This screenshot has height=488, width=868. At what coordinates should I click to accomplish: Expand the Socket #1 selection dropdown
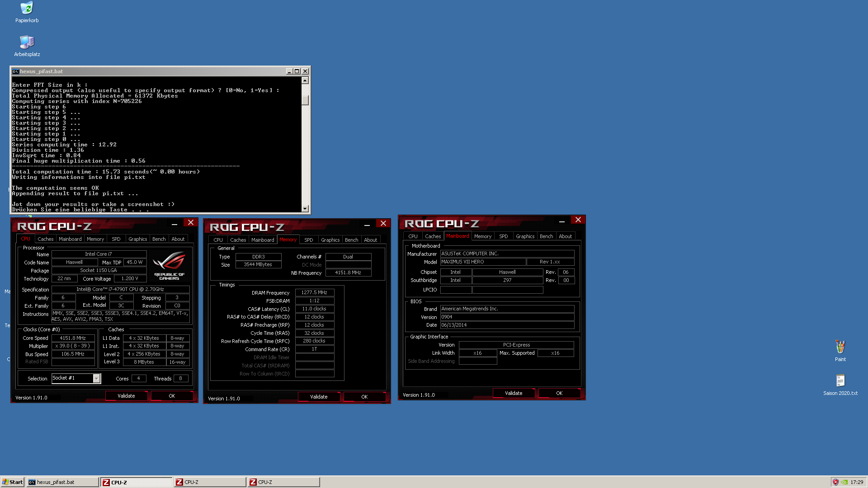[96, 378]
